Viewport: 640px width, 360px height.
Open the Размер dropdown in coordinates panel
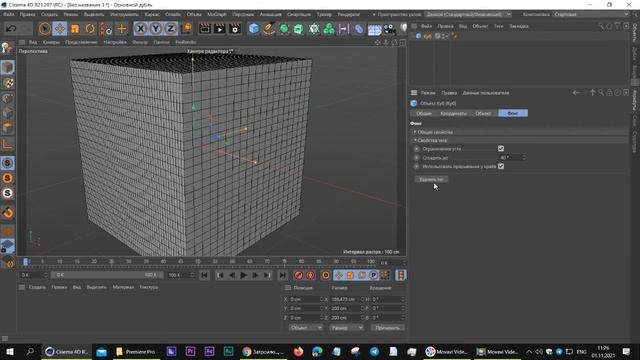tap(346, 328)
